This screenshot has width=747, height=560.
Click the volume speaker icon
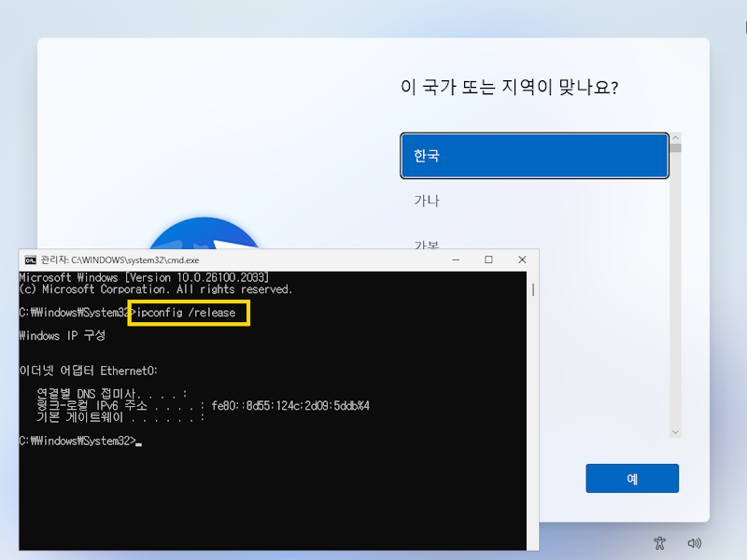694,543
